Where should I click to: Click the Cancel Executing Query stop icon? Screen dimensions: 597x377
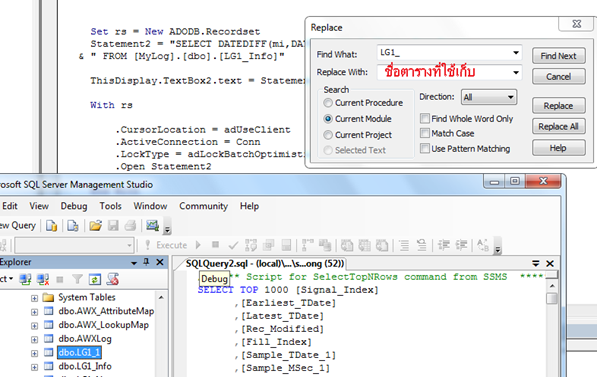(215, 244)
